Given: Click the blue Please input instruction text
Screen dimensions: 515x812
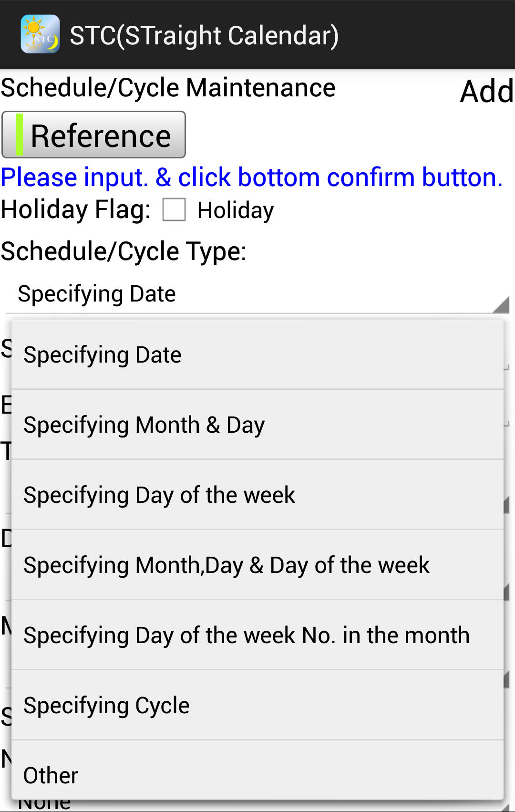Looking at the screenshot, I should [252, 177].
